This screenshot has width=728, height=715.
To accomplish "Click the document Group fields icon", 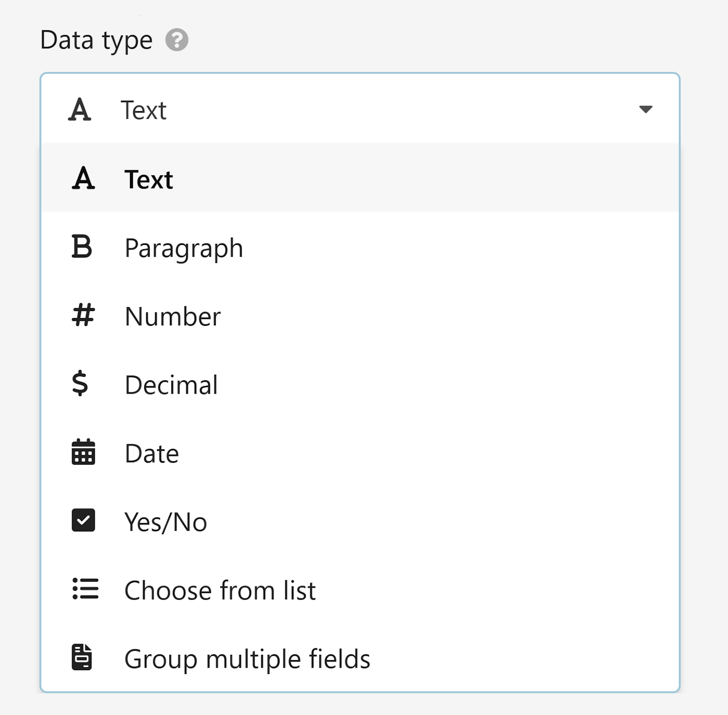I will pyautogui.click(x=82, y=657).
